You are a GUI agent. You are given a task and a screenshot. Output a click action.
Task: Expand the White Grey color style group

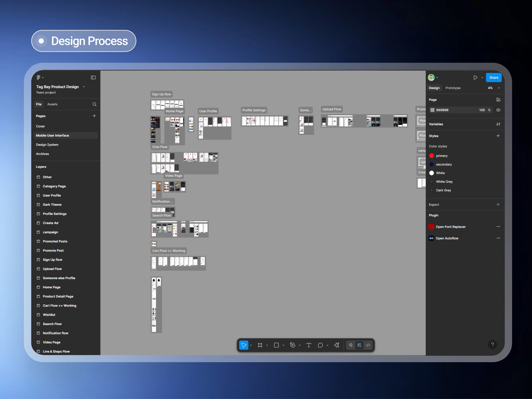pos(432,182)
